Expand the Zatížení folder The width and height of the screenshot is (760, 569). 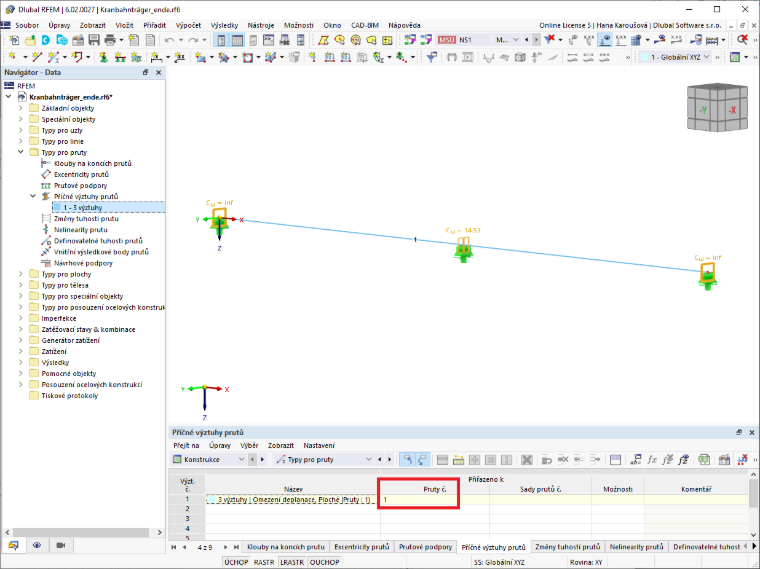pos(20,351)
